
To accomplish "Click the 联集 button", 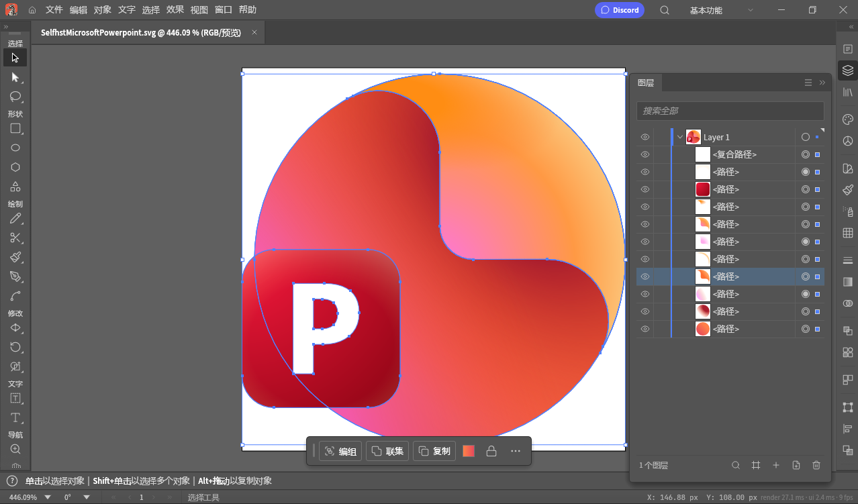I will [387, 451].
